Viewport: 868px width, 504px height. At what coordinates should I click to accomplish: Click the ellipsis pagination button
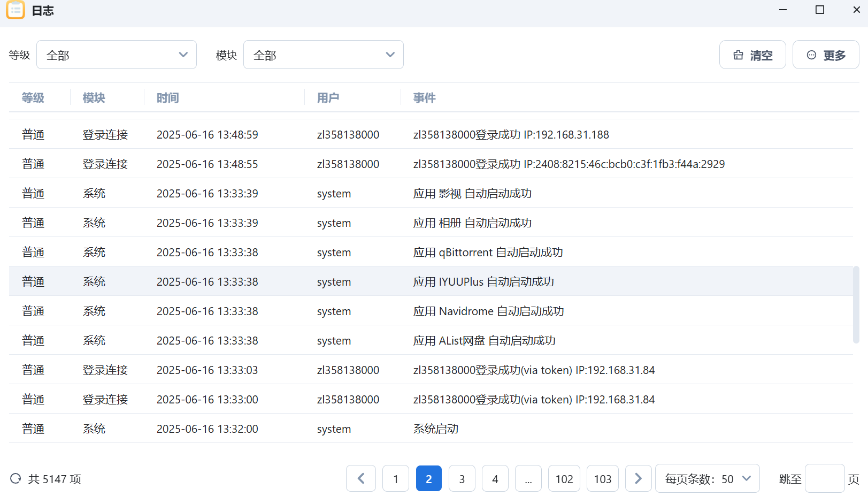(x=528, y=478)
